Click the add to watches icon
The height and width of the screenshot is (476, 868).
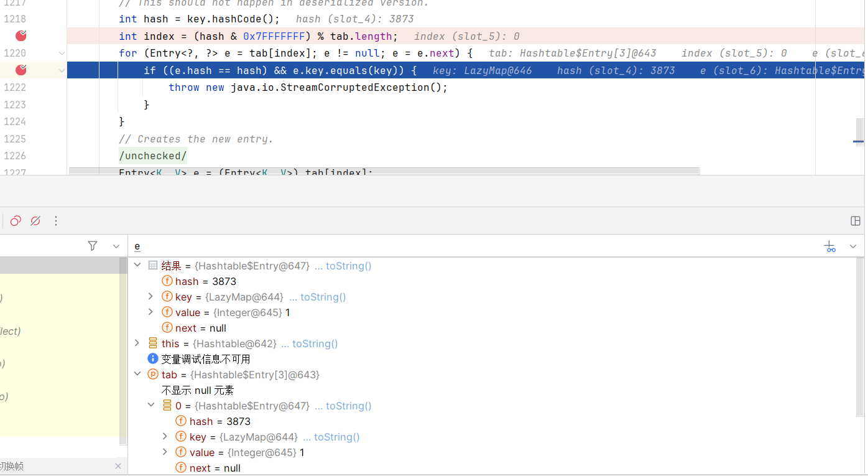pos(830,246)
